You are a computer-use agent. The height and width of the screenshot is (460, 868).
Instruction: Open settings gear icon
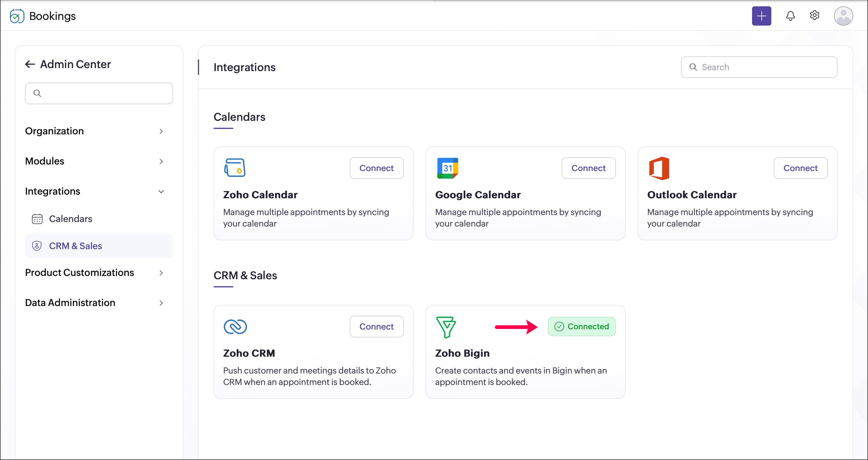click(814, 15)
